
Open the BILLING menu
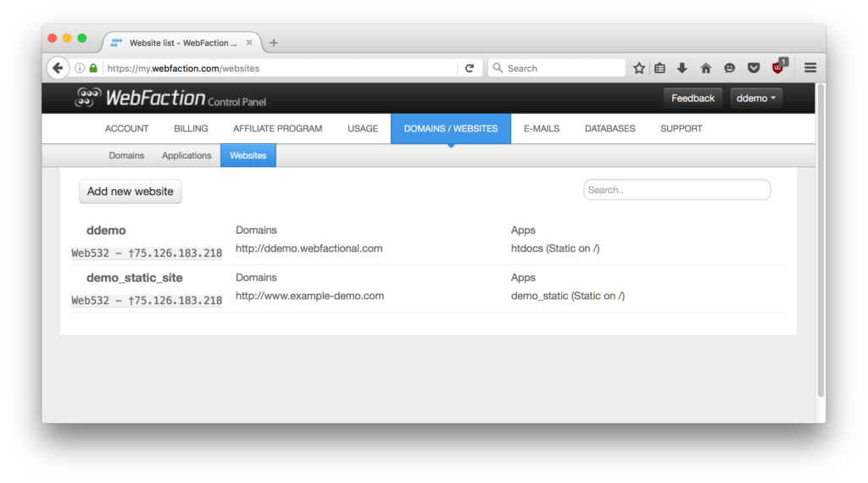tap(191, 128)
